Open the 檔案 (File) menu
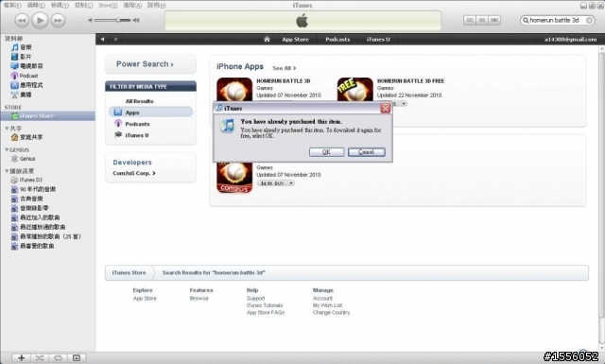The image size is (605, 364). [12, 6]
